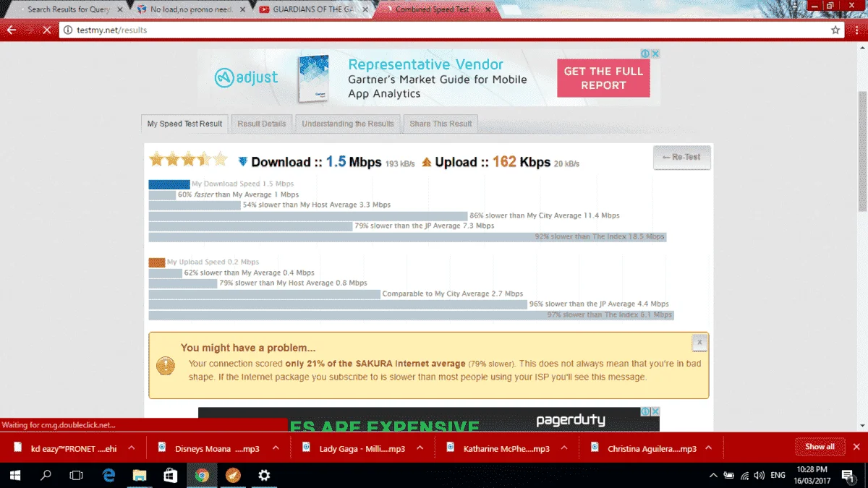Click the My City Average 11.4 Mbps bar
Screen dimensions: 868x488
point(308,215)
